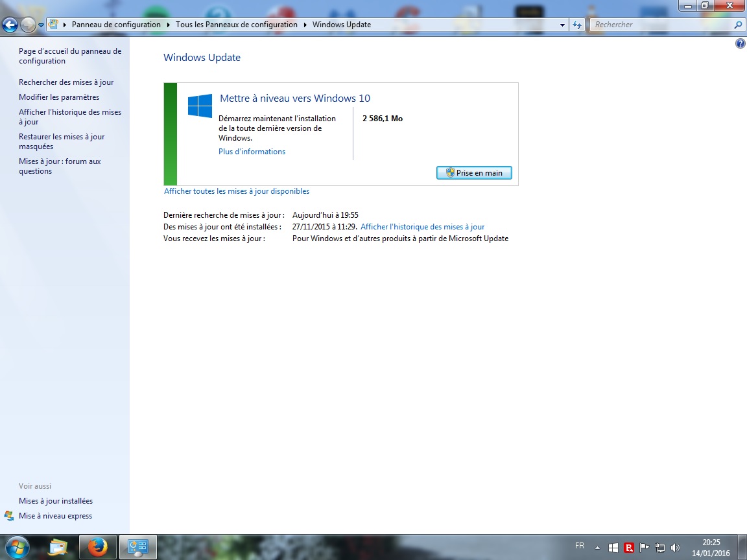Click the 'Mettre à niveau vers Windows 10' heading
Viewport: 747px width, 560px height.
tap(295, 99)
